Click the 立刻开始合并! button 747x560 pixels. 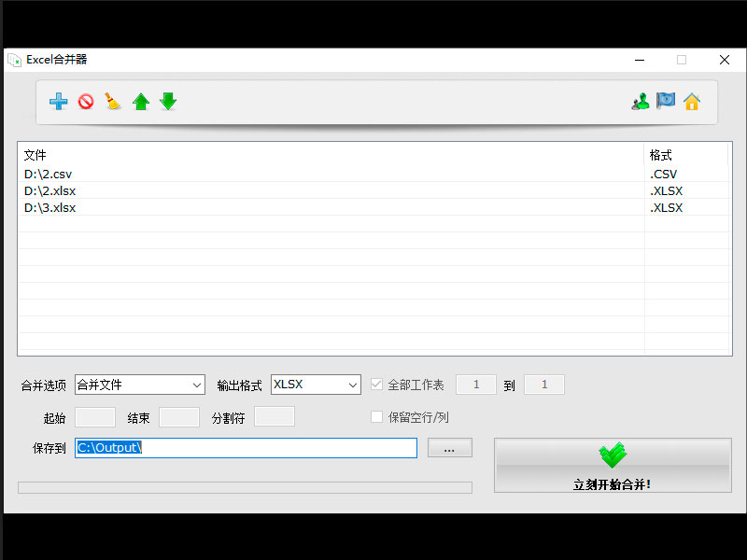tap(613, 465)
